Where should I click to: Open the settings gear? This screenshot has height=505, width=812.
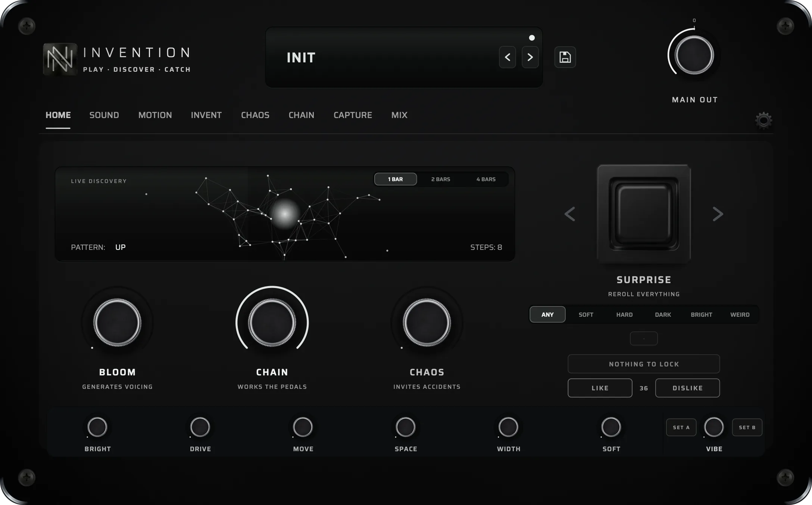tap(763, 120)
